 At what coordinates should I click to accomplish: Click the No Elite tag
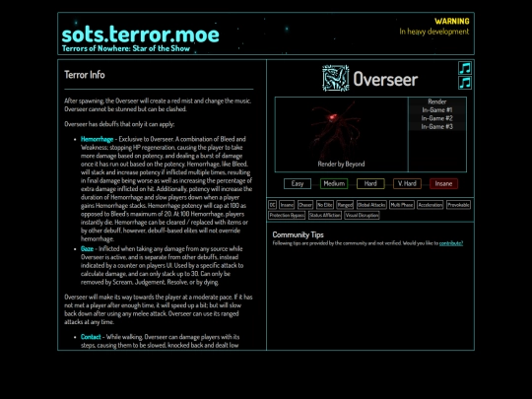325,205
